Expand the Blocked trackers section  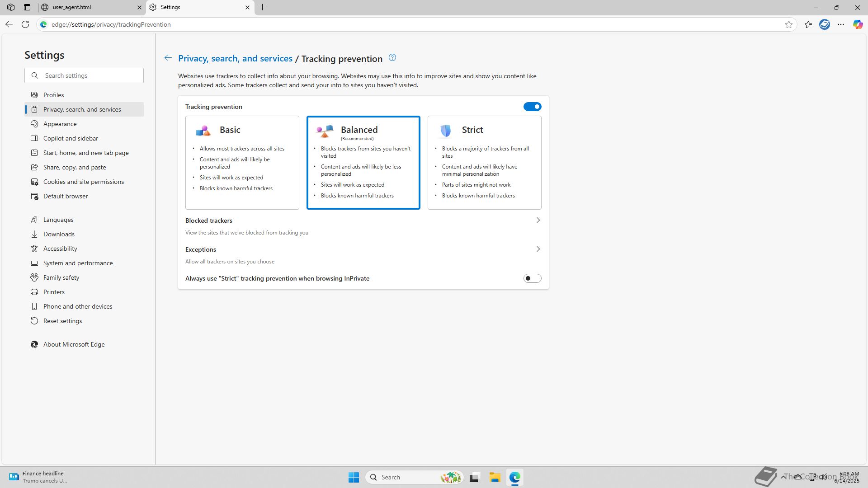(538, 221)
